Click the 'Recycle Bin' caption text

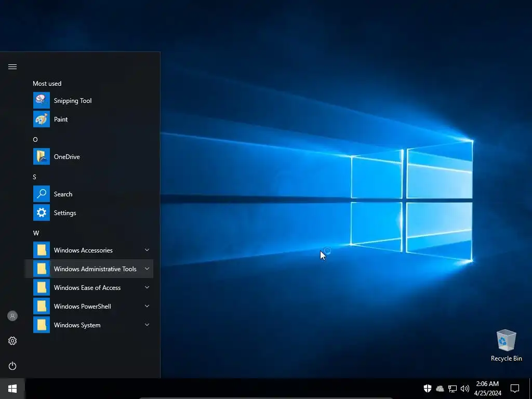[x=506, y=358]
